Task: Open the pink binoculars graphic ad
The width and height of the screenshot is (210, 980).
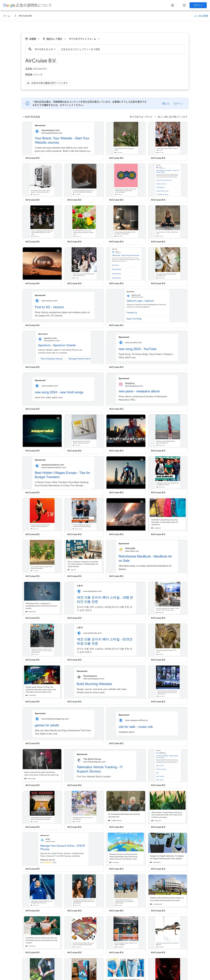Action: [x=126, y=183]
